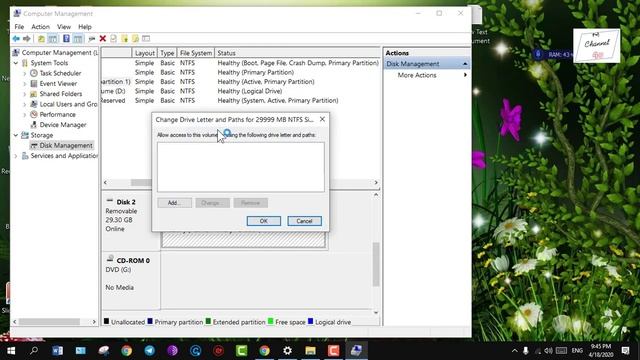
Task: Open File Explorer from the taskbar
Action: [310, 350]
